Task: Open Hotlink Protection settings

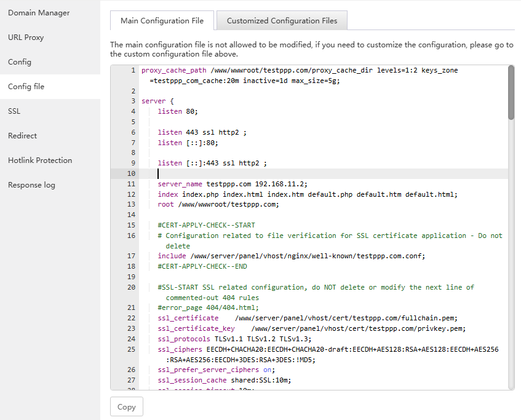Action: tap(40, 160)
